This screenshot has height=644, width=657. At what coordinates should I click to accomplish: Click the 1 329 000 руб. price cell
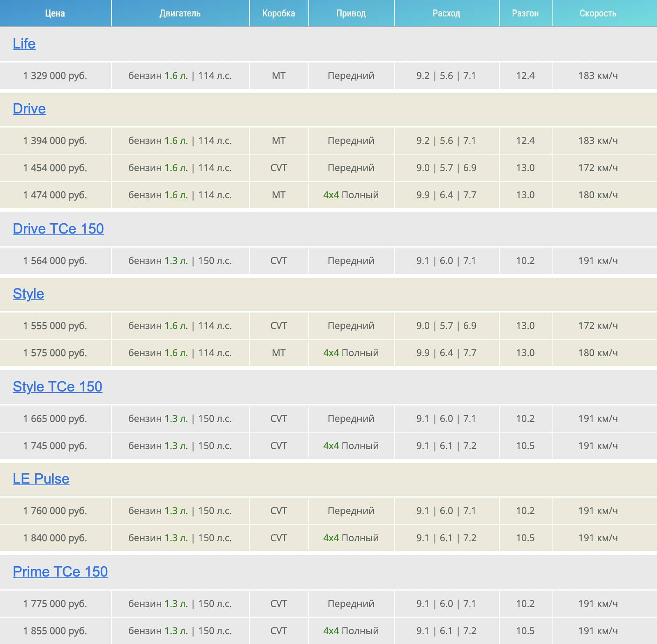click(55, 76)
